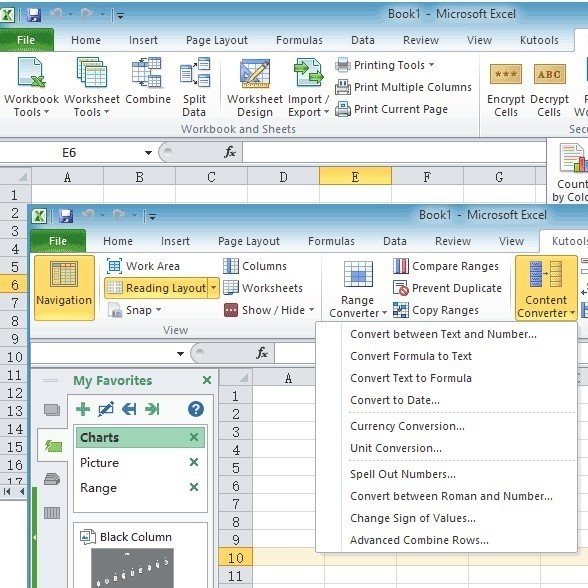This screenshot has width=588, height=588.
Task: Click the Black Column chart thumbnail
Action: [132, 568]
